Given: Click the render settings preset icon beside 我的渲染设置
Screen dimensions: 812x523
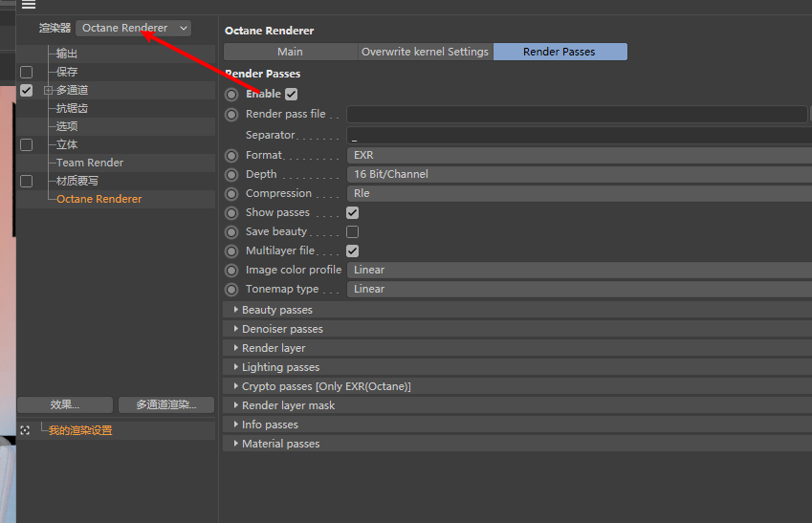Looking at the screenshot, I should coord(25,430).
